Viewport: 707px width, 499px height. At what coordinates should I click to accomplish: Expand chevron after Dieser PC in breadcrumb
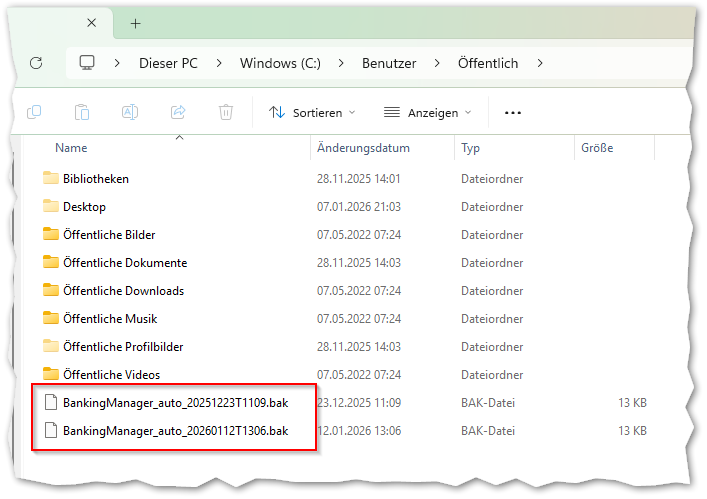[218, 63]
